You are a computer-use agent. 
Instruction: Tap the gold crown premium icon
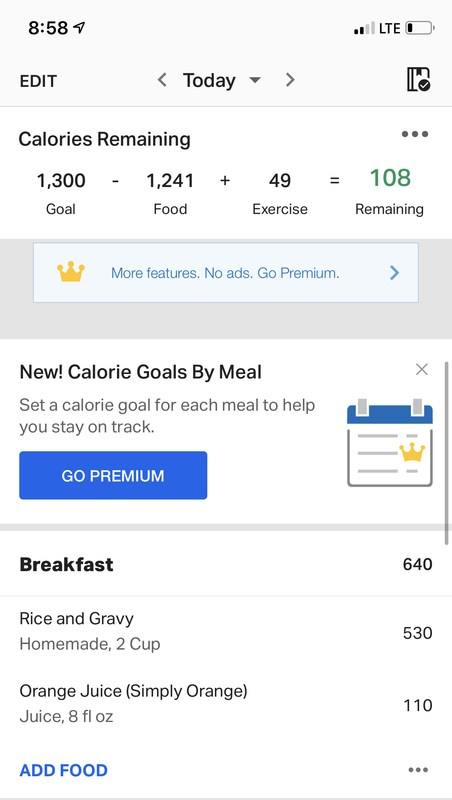click(71, 272)
